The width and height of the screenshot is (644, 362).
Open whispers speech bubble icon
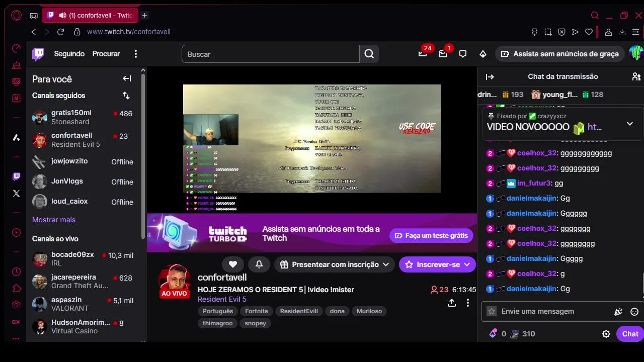coord(463,54)
